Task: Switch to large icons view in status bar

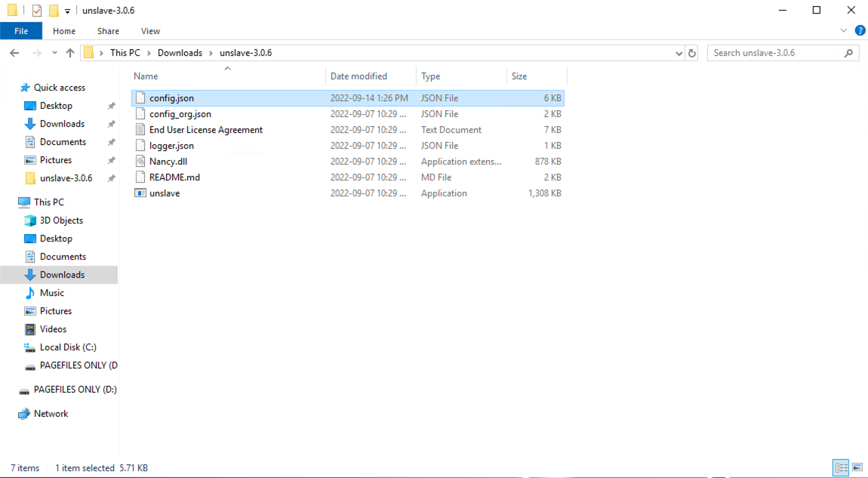Action: pyautogui.click(x=857, y=467)
